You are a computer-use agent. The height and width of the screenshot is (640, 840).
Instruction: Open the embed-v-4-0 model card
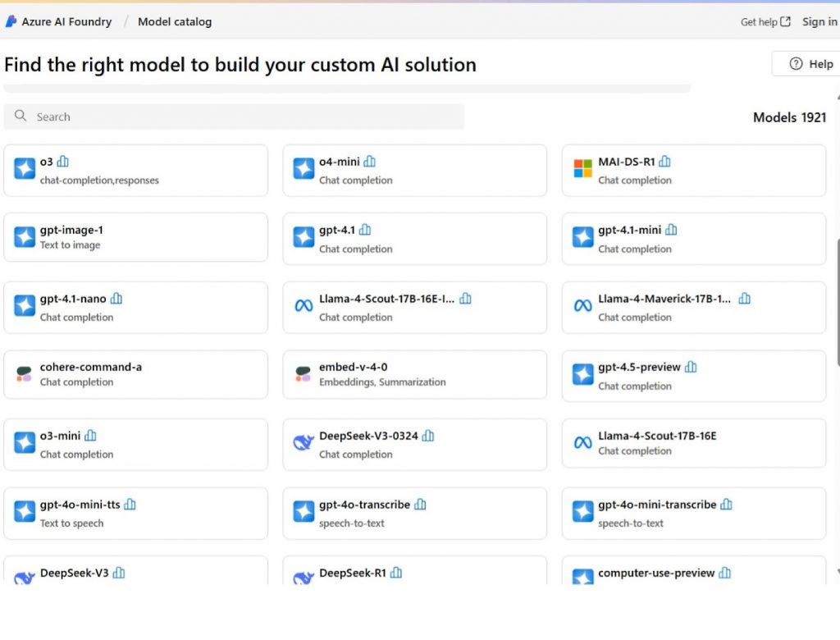(414, 376)
